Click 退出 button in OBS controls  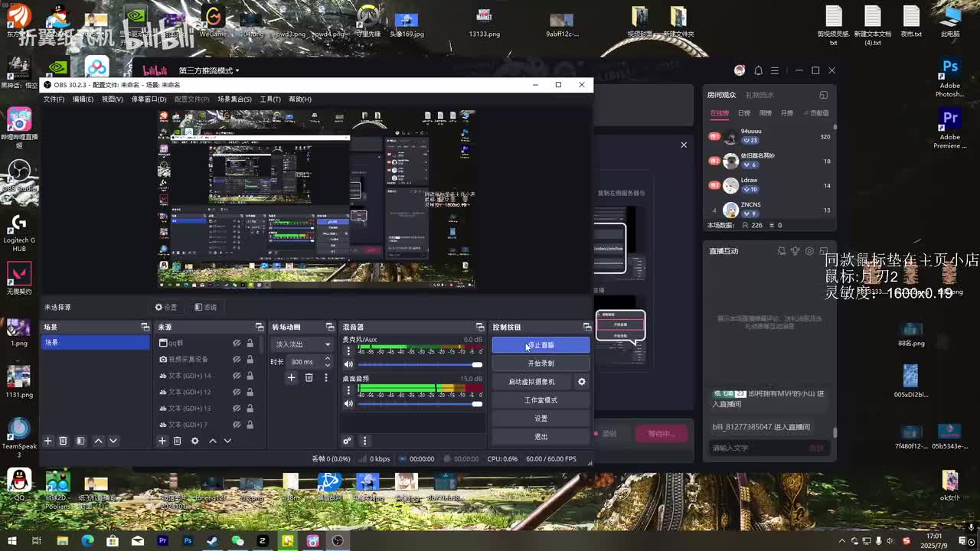(x=541, y=436)
